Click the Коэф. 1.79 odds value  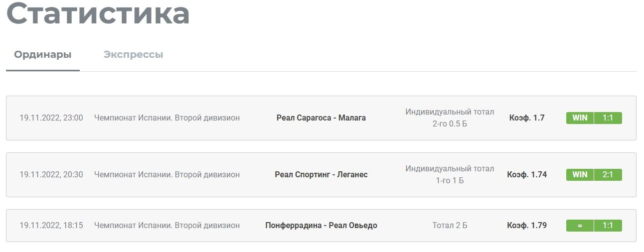[x=527, y=226]
